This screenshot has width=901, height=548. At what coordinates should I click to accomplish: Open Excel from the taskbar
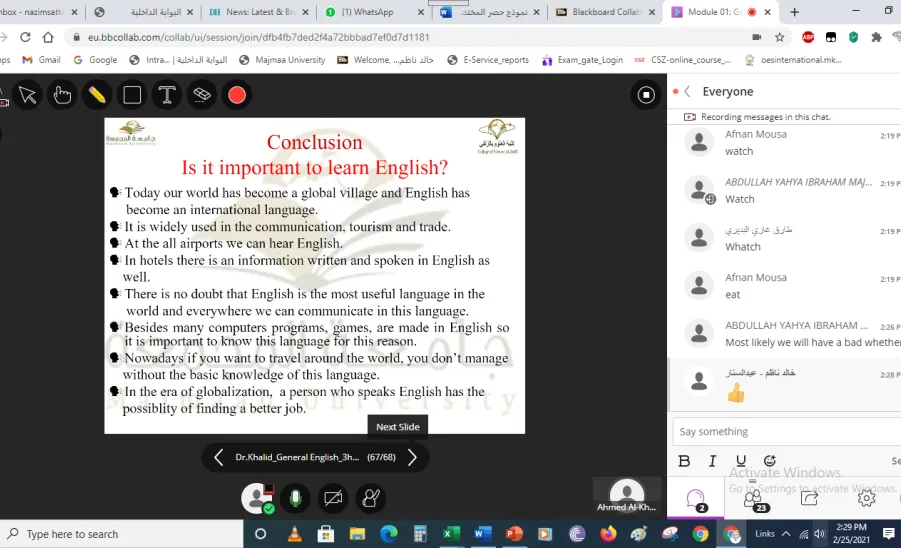[451, 534]
